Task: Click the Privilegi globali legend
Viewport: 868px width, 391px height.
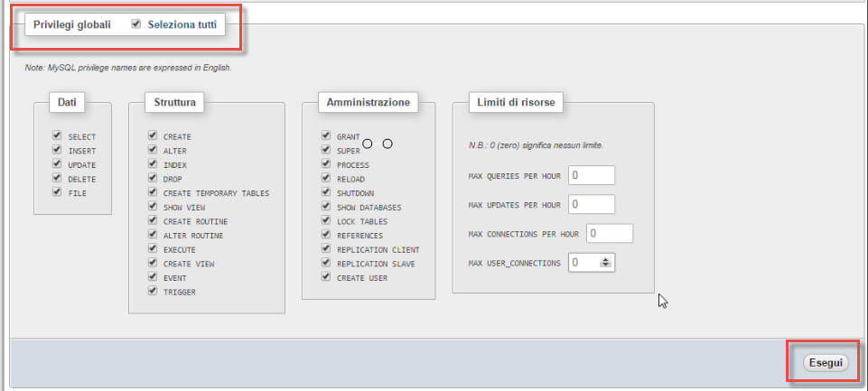Action: (72, 24)
